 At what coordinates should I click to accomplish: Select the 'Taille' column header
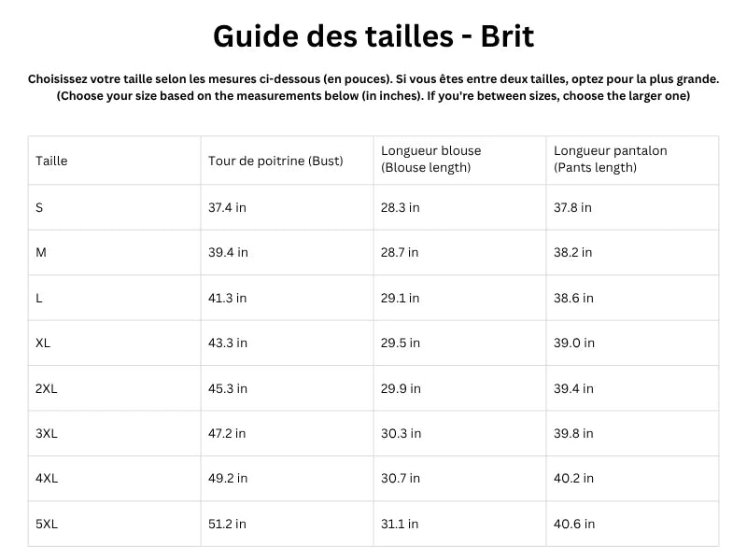click(51, 161)
